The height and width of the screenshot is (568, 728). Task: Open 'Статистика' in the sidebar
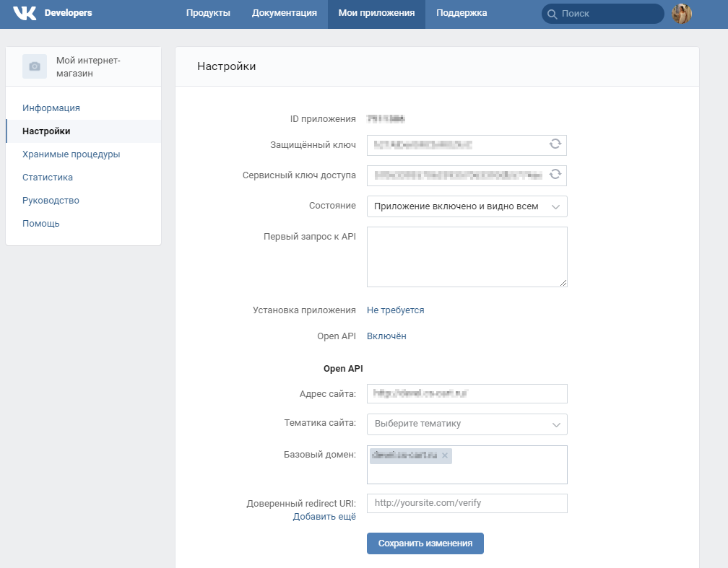(x=48, y=178)
